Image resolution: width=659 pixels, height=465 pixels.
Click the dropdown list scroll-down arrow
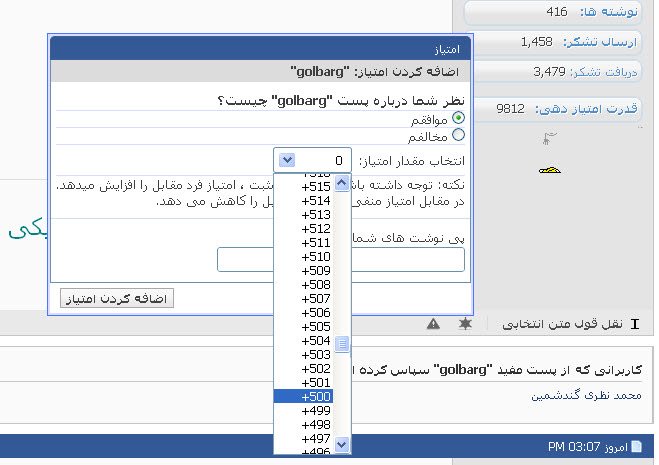click(342, 444)
